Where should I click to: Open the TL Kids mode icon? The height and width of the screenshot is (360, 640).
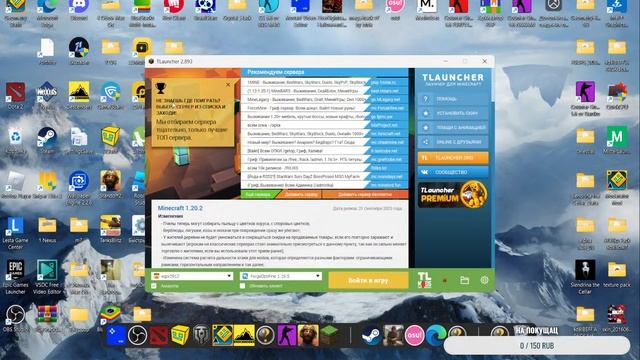pyautogui.click(x=424, y=280)
